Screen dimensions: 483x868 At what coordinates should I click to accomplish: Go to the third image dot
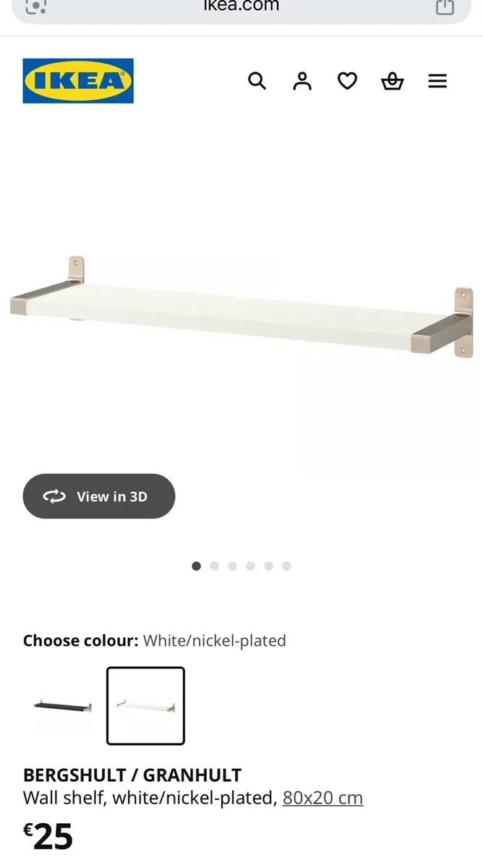pyautogui.click(x=232, y=566)
